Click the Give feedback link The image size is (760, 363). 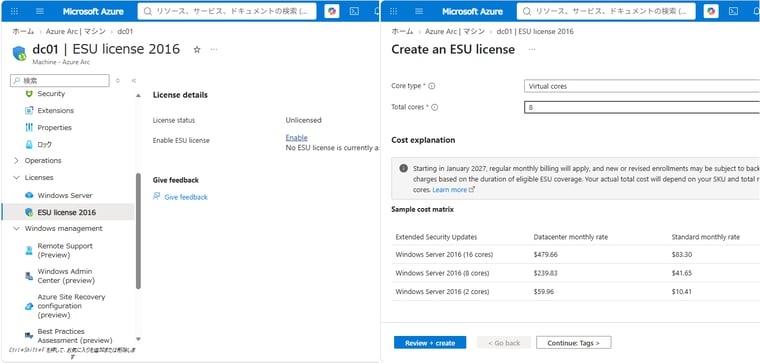click(186, 197)
